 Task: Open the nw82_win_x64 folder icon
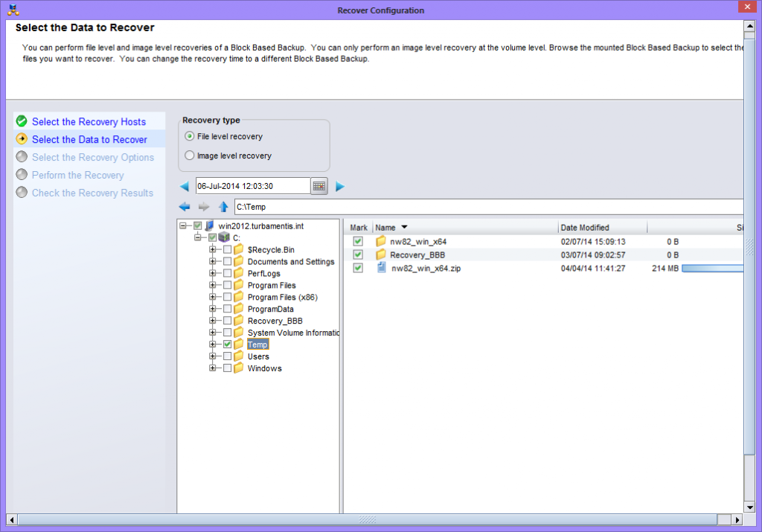pos(380,241)
